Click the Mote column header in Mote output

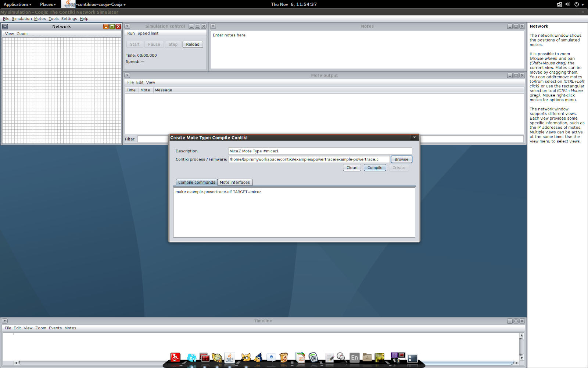(145, 90)
